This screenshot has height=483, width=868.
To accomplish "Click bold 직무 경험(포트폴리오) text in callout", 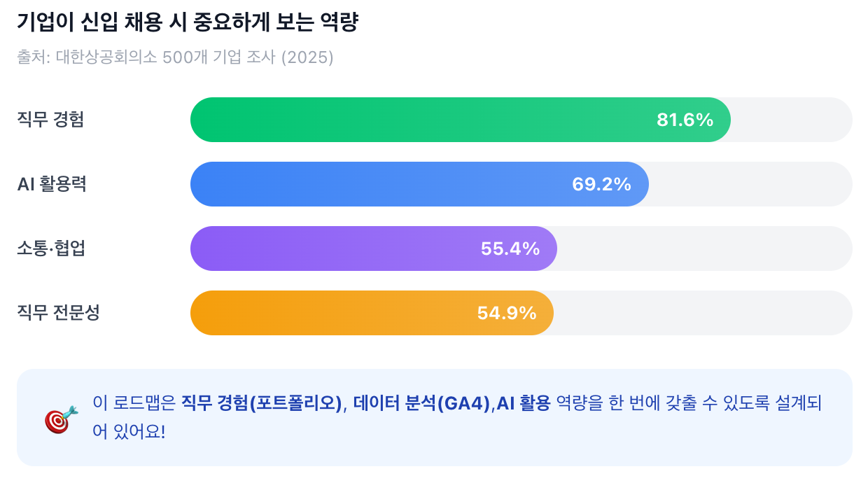I will pyautogui.click(x=262, y=403).
